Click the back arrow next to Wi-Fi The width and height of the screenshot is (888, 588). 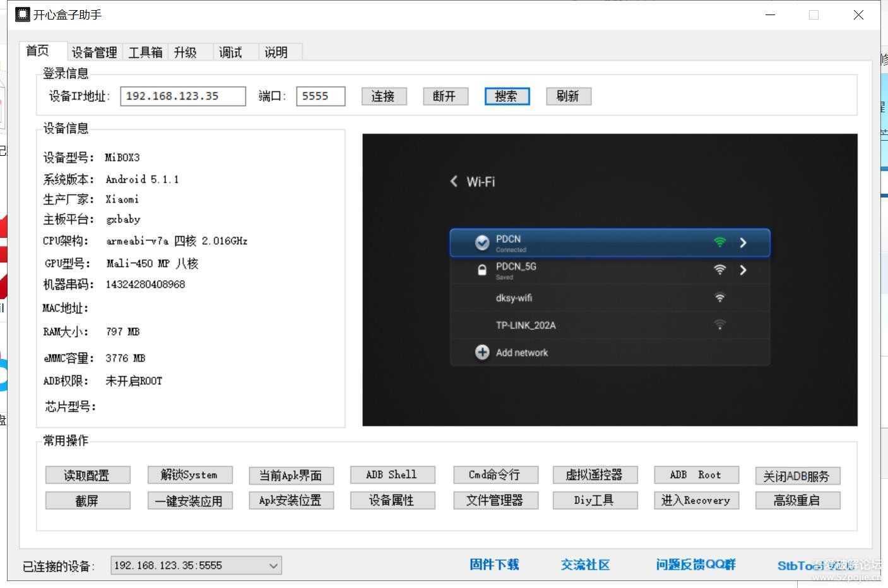(453, 182)
